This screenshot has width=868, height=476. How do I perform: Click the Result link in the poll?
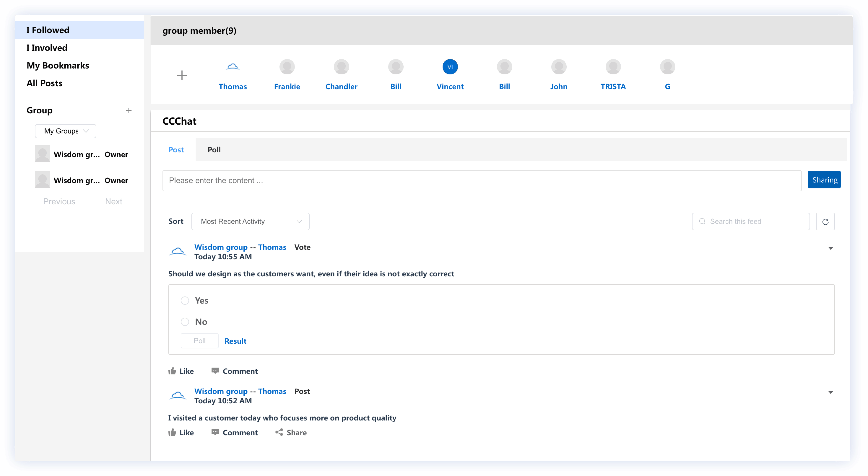tap(235, 341)
